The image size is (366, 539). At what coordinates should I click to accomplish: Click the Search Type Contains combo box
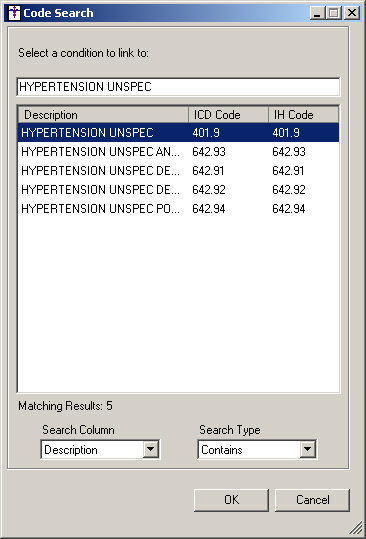[257, 449]
